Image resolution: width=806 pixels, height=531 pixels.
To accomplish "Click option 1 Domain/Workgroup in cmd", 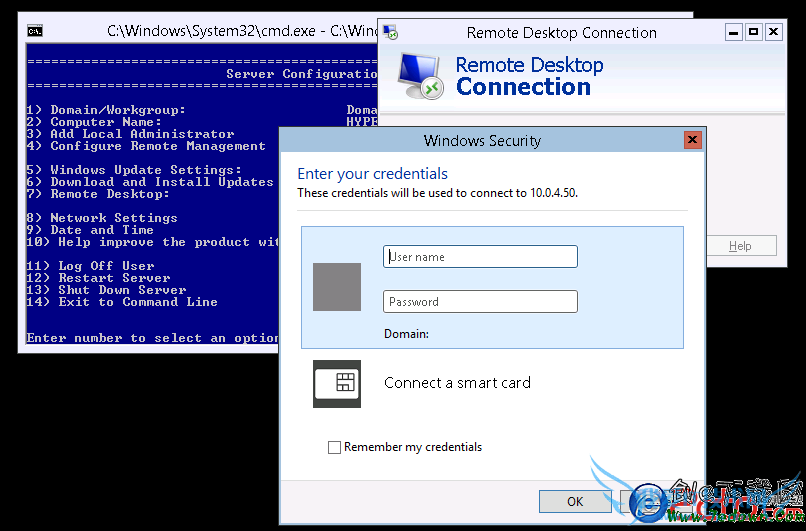I will (x=106, y=110).
